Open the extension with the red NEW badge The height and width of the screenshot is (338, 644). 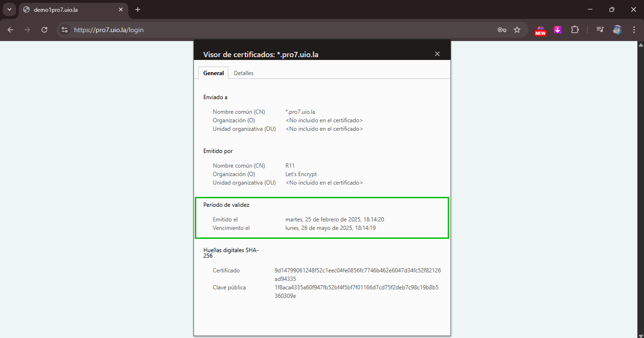point(540,30)
